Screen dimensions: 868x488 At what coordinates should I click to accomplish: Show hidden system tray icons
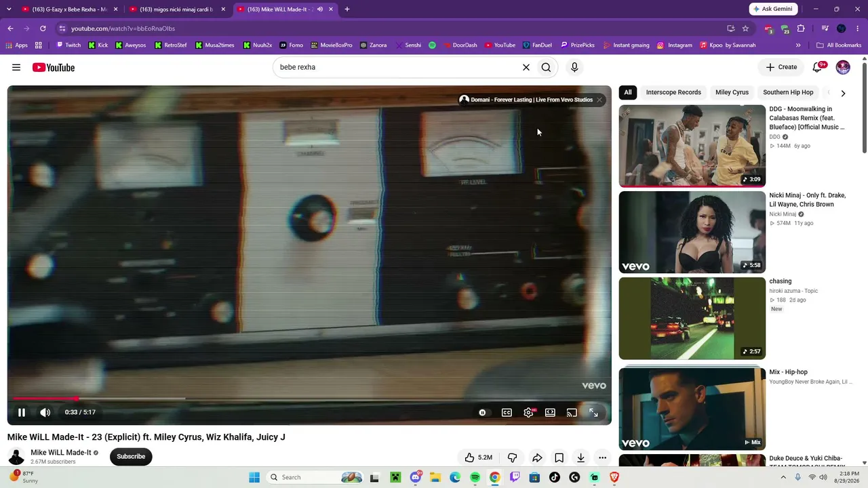tap(783, 477)
